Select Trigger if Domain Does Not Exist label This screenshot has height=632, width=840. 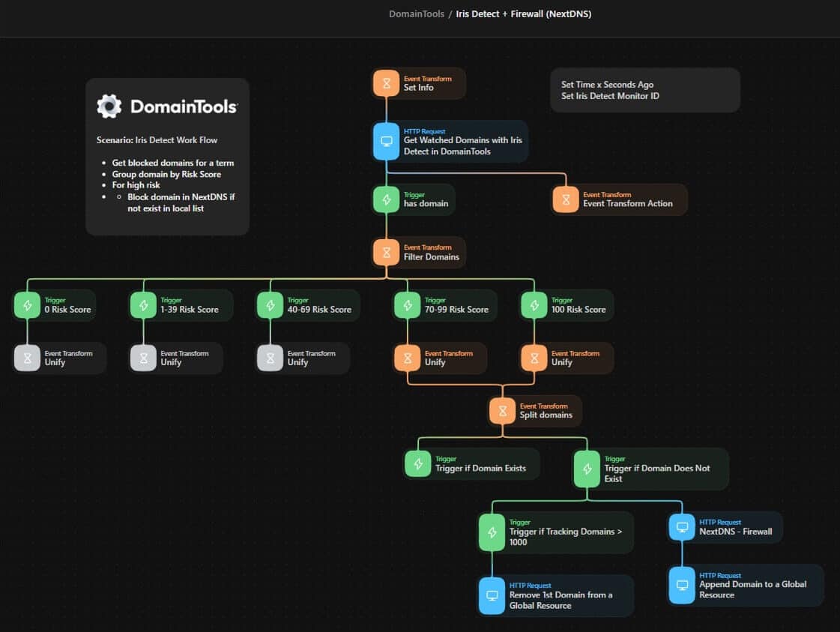pos(656,473)
